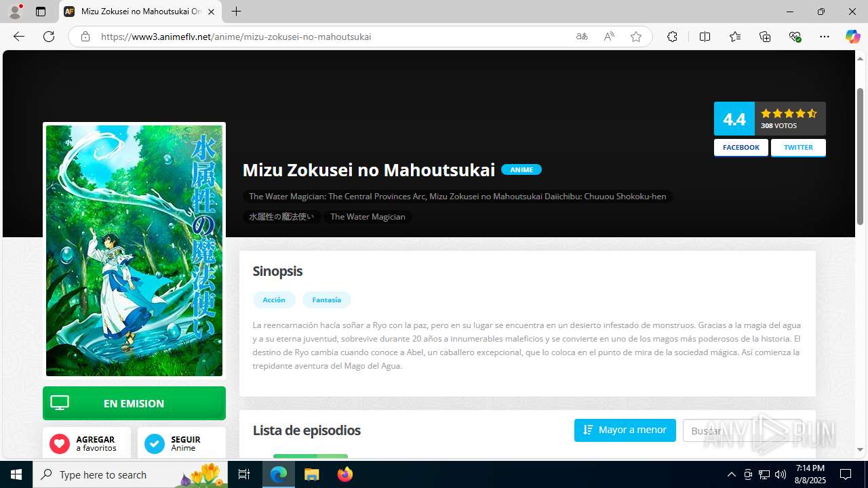Open the notifications action center
The image size is (868, 488).
[x=846, y=474]
